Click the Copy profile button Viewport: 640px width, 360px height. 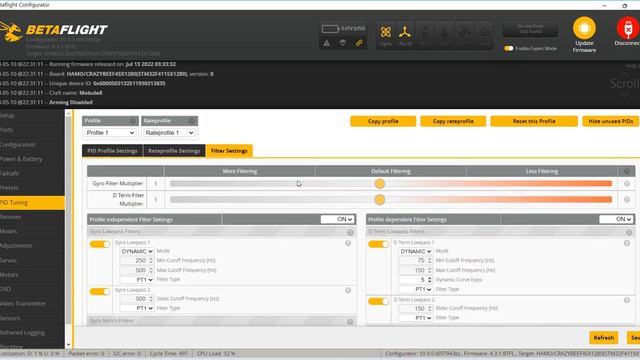tap(383, 121)
